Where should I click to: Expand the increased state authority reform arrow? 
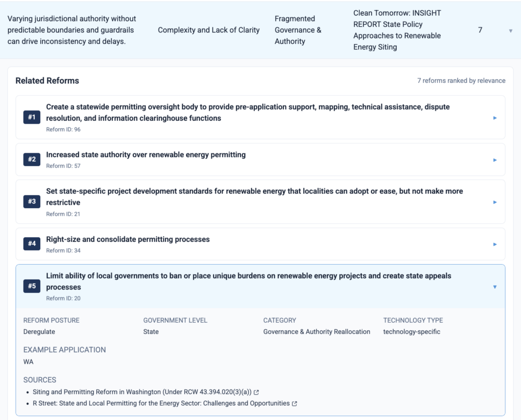pyautogui.click(x=495, y=160)
